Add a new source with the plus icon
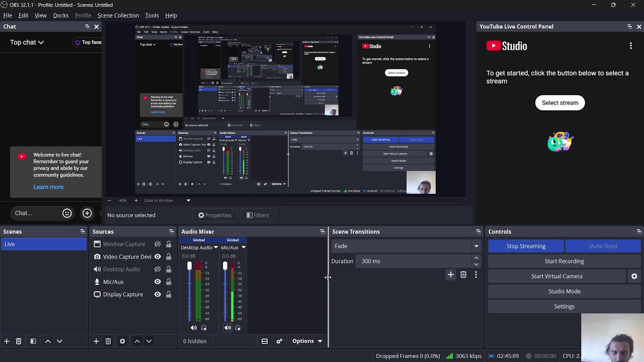Viewport: 644px width, 362px height. pyautogui.click(x=96, y=341)
